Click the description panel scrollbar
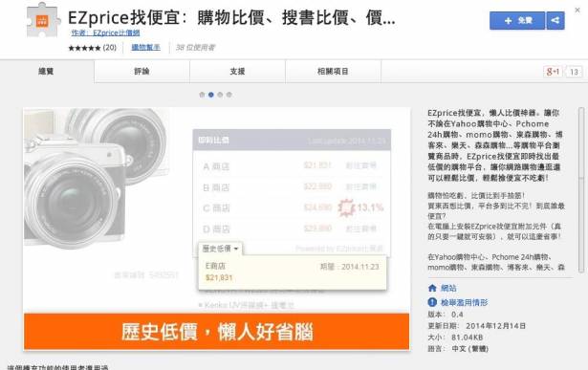The width and height of the screenshot is (588, 370). pos(581,190)
